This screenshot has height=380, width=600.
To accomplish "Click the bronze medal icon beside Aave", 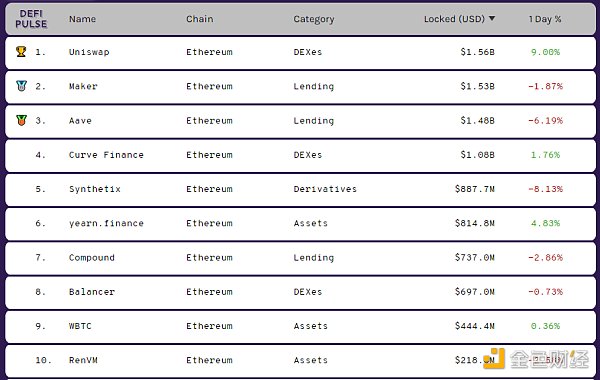I will 21,120.
